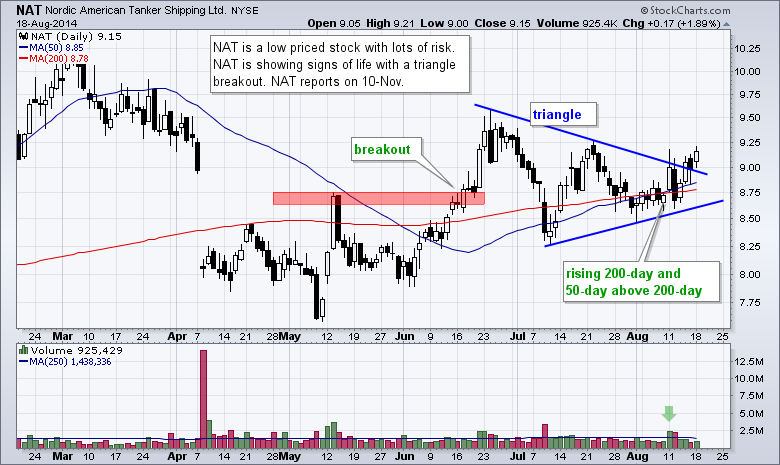Click the 2.5M volume axis label
The image size is (780, 465).
[752, 431]
